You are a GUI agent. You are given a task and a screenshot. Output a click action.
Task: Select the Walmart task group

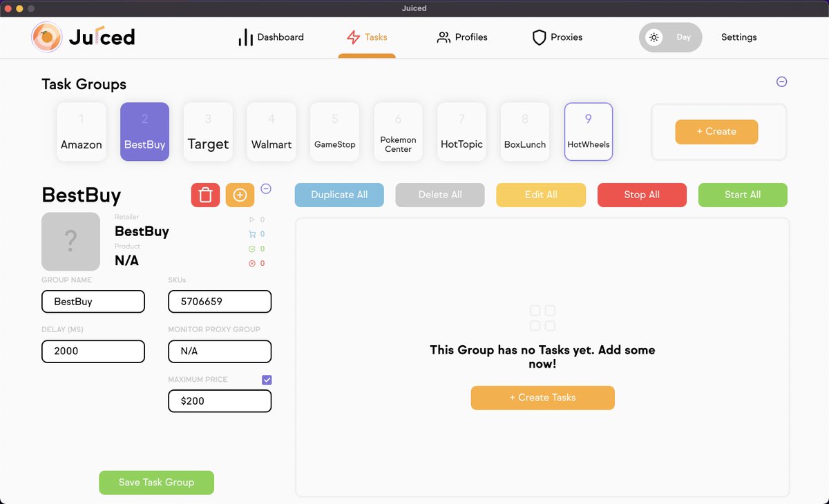point(271,132)
